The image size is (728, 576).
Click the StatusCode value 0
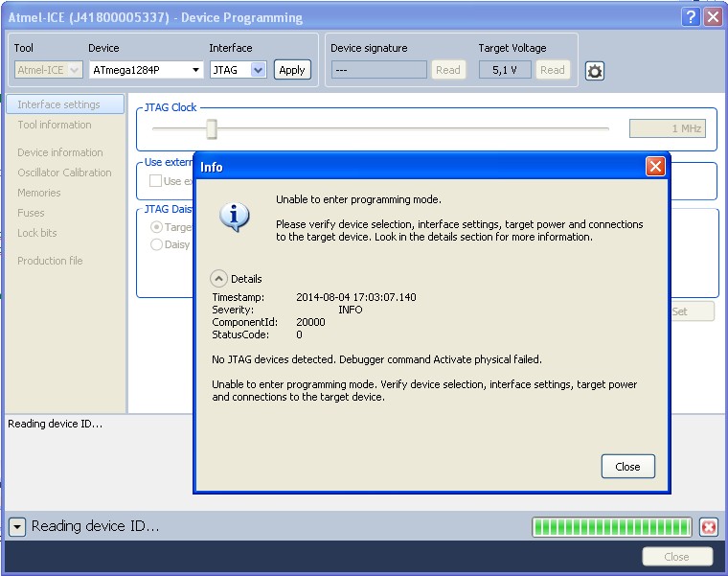pyautogui.click(x=299, y=334)
